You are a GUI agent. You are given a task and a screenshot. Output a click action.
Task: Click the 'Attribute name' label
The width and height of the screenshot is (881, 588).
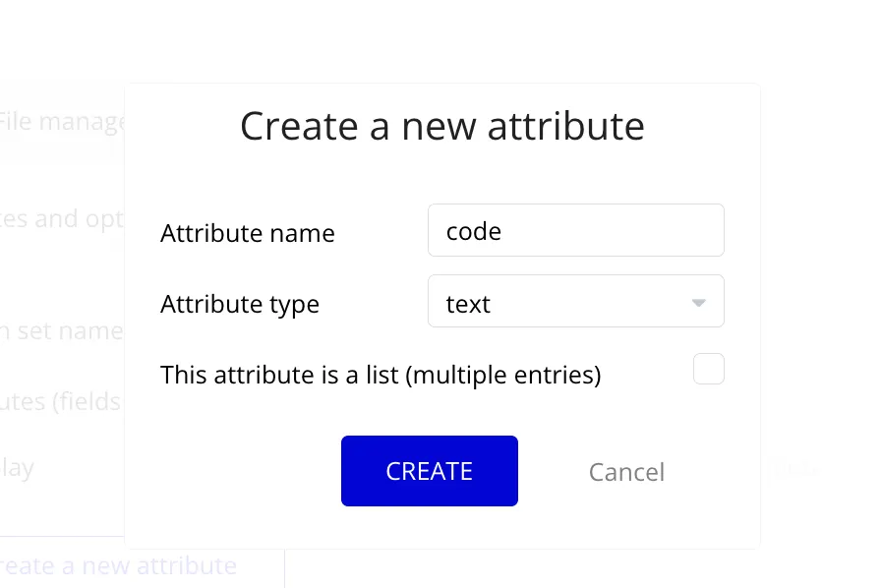point(248,233)
